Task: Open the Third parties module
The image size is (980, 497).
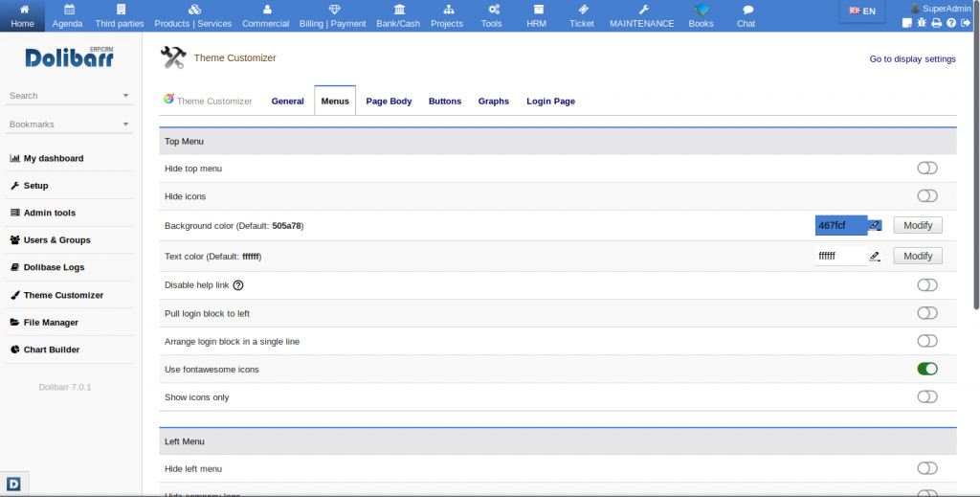Action: 119,16
